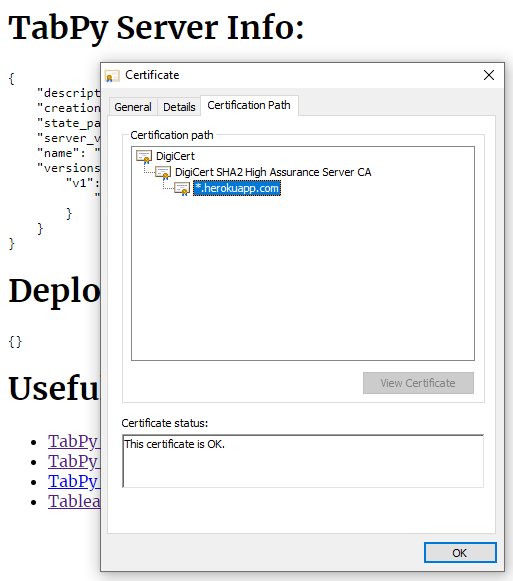Click the certificate icon next to DigiCert root
This screenshot has height=581, width=513.
pos(144,157)
